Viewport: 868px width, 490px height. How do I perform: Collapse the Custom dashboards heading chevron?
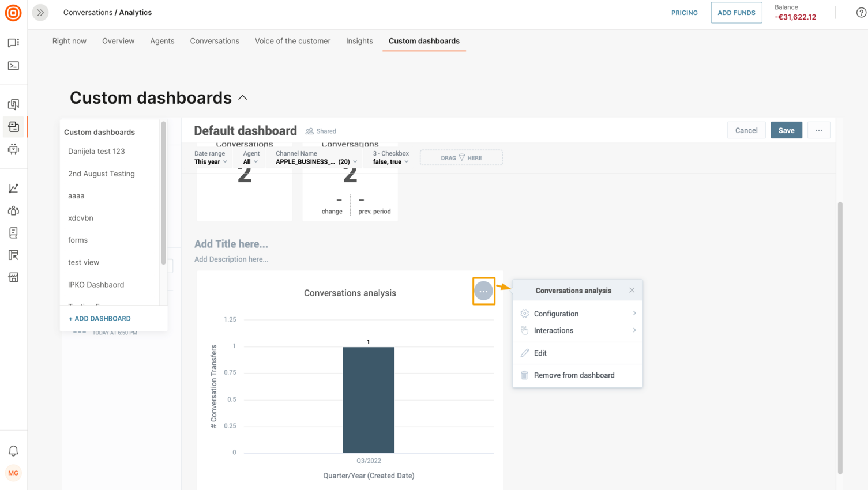coord(242,97)
